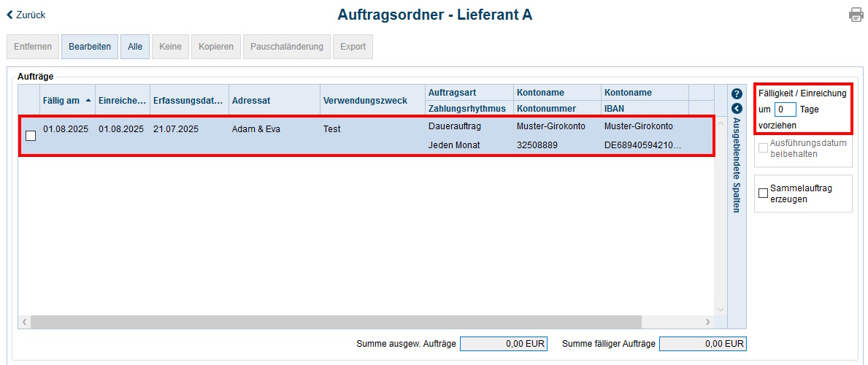
Task: Click the Keine button
Action: [170, 47]
